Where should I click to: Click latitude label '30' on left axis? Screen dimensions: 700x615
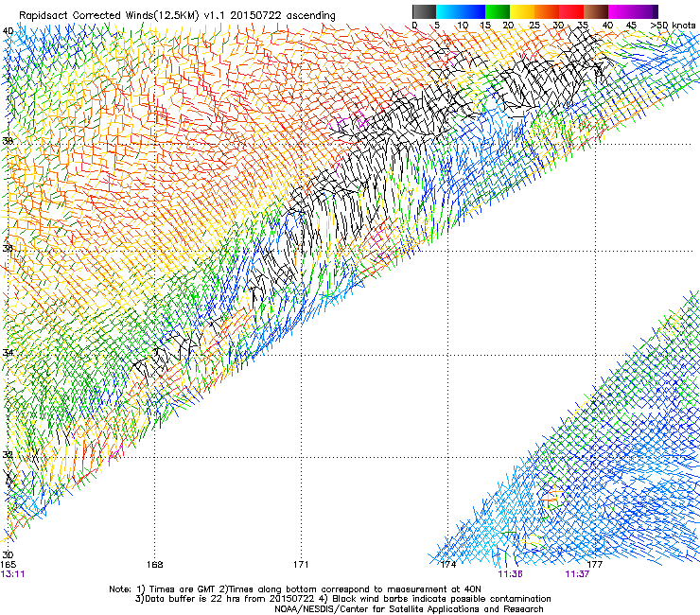pyautogui.click(x=8, y=555)
